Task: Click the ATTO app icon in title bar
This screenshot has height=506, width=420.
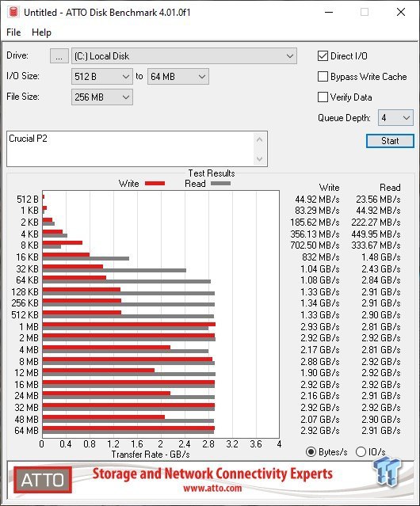Action: 13,12
